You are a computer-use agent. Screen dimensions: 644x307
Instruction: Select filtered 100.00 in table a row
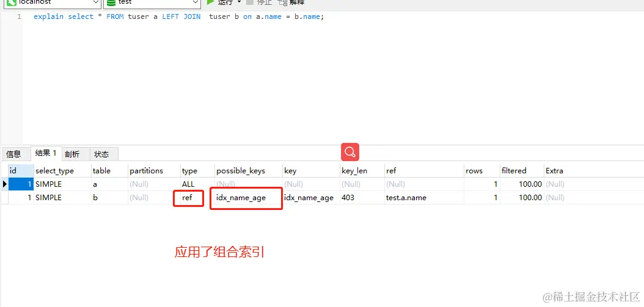[x=522, y=184]
